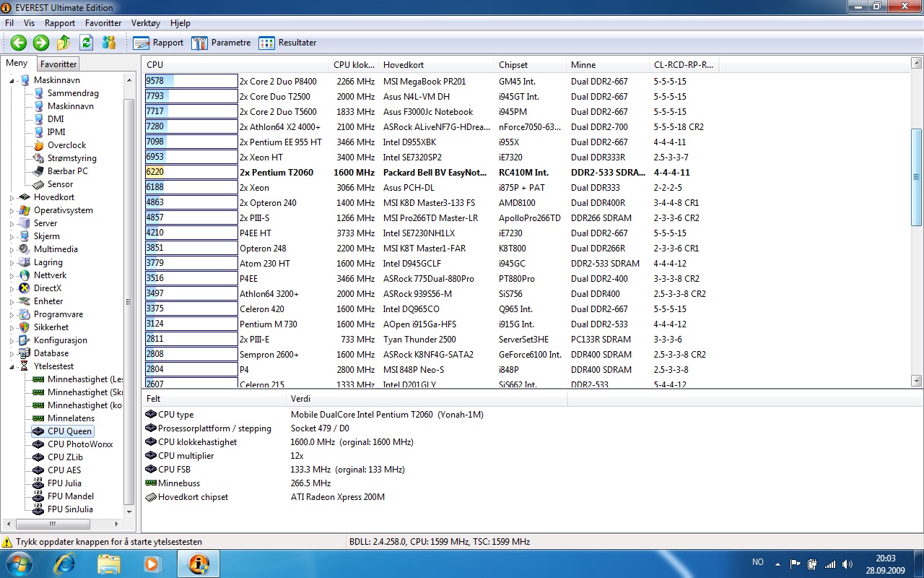Open Strømstyring in the tree
This screenshot has height=578, width=924.
pos(71,158)
